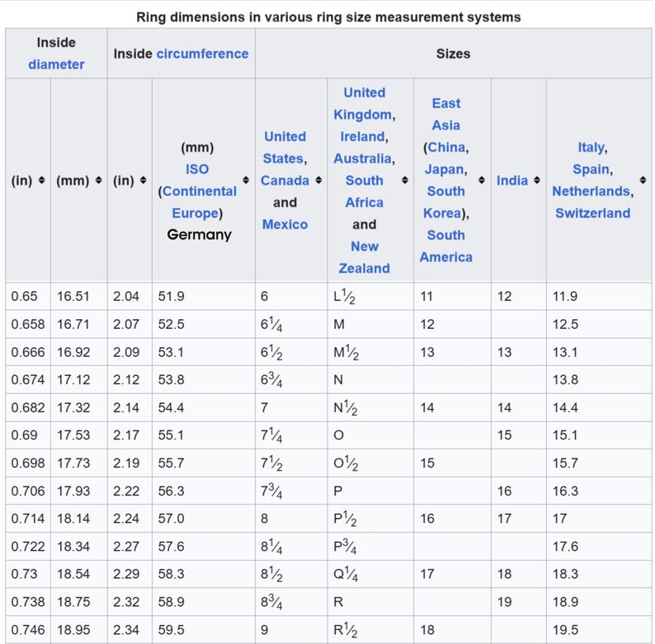Sort by United Kingdom sizes arrows

[405, 180]
